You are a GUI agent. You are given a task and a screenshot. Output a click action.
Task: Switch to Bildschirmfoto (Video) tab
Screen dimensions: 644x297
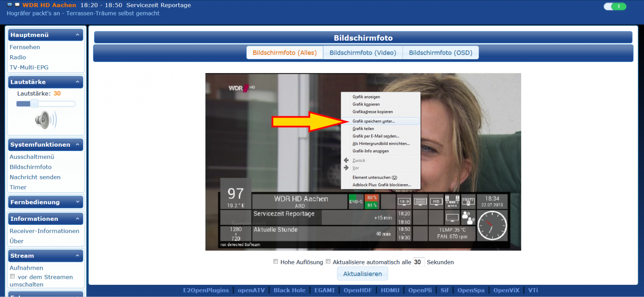(x=363, y=53)
